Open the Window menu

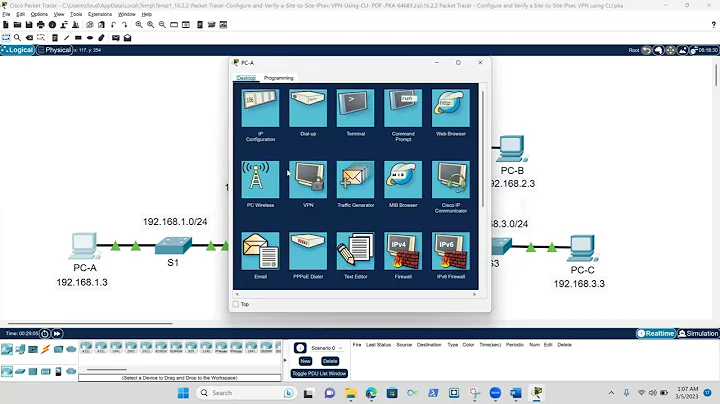(126, 14)
